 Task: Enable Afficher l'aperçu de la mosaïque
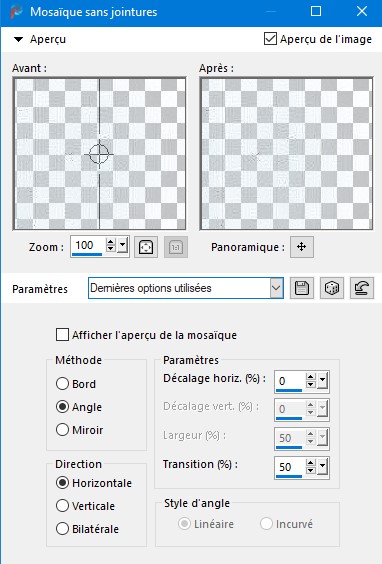[x=62, y=335]
